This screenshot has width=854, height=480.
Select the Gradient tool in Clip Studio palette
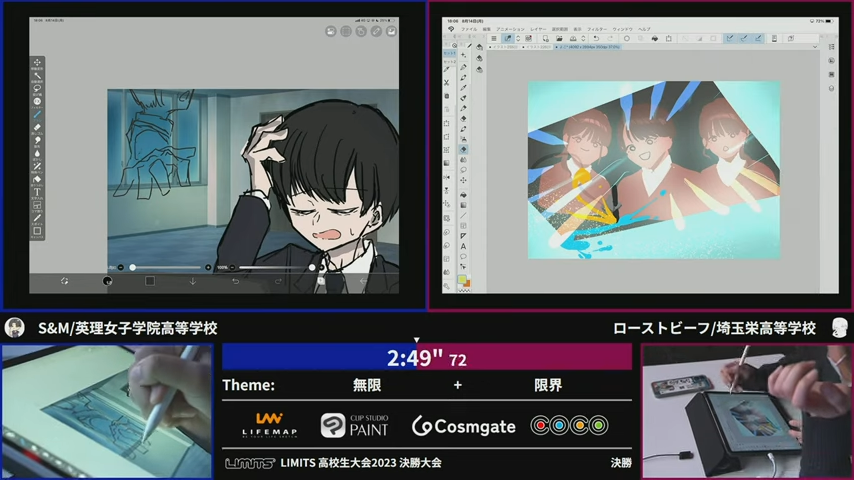tap(463, 205)
